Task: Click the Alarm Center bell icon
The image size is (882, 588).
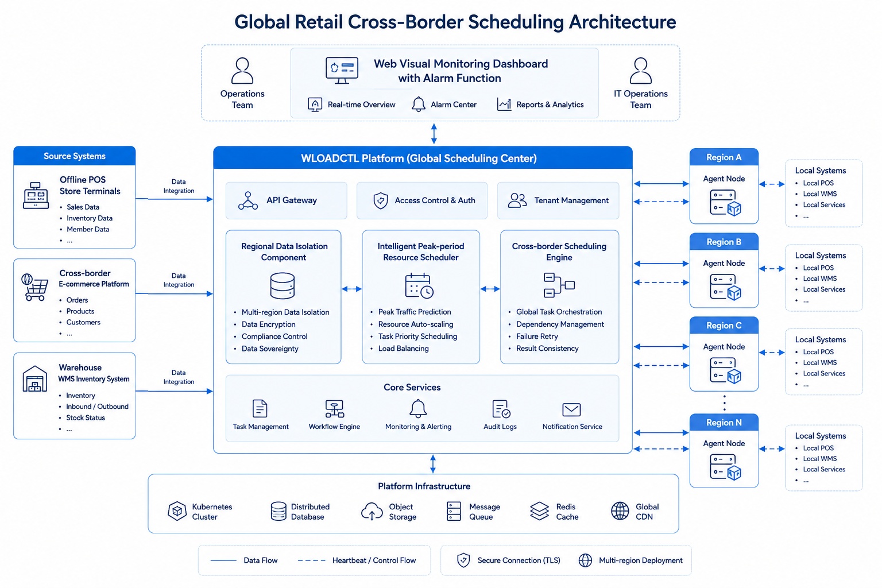Action: tap(419, 104)
